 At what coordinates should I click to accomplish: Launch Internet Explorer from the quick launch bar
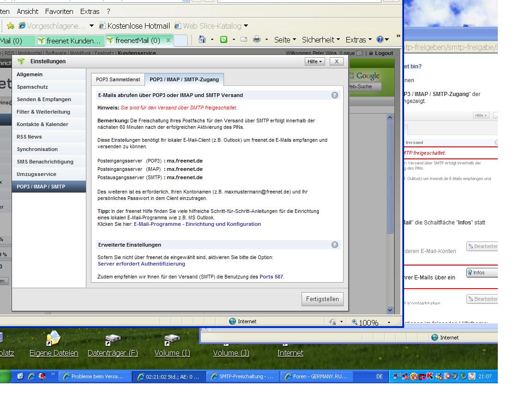(x=31, y=376)
